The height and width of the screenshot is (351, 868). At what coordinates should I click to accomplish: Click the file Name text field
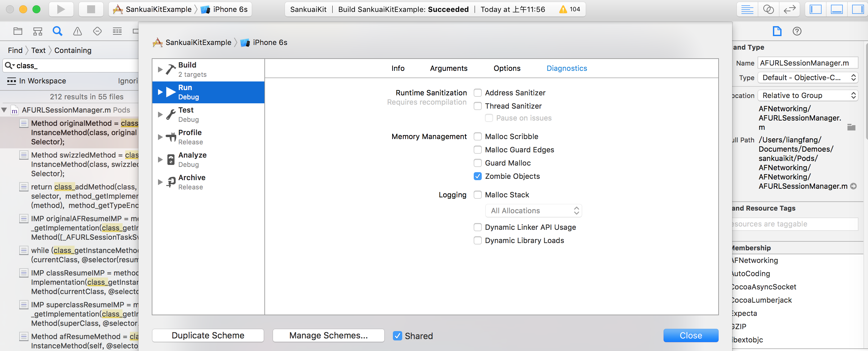807,63
